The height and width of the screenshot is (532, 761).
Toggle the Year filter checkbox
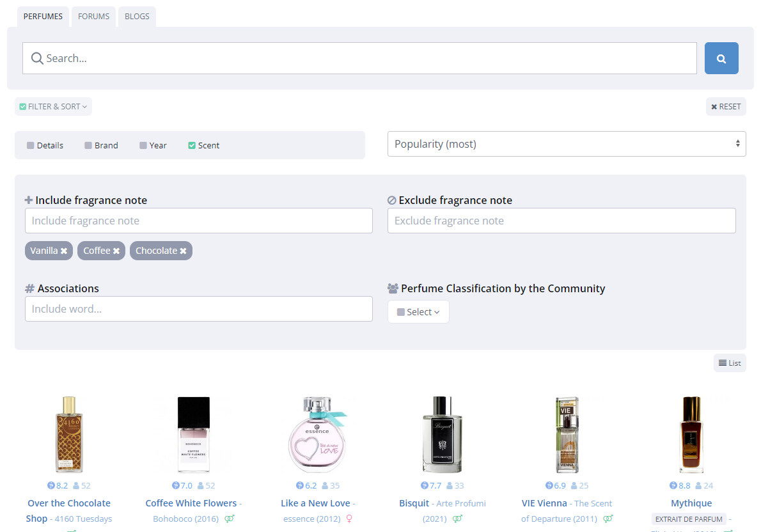coord(143,145)
